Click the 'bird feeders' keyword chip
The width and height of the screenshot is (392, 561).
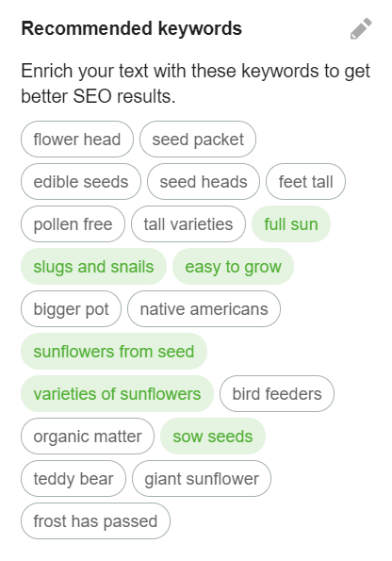pos(277,393)
